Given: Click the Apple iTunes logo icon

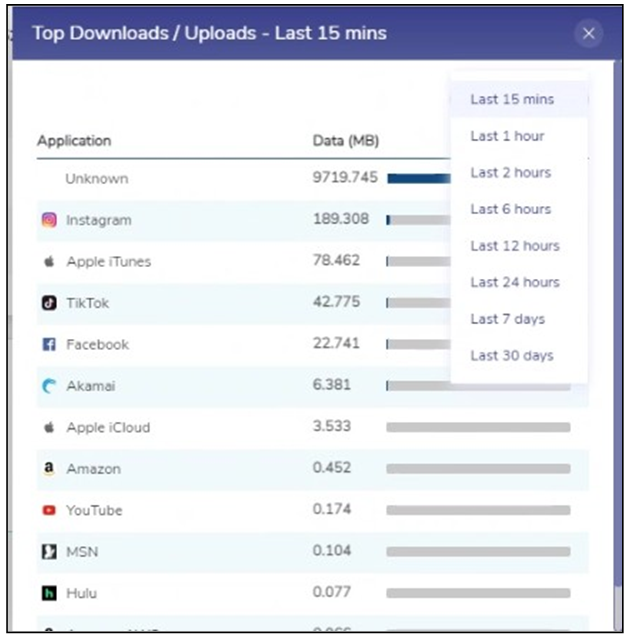Looking at the screenshot, I should (48, 262).
